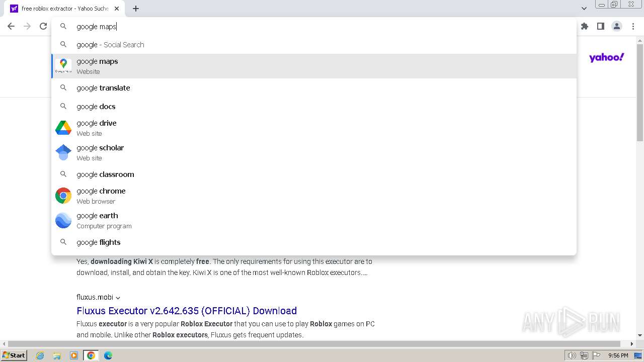This screenshot has width=644, height=362.
Task: Open File Explorer from the taskbar
Action: [57, 355]
